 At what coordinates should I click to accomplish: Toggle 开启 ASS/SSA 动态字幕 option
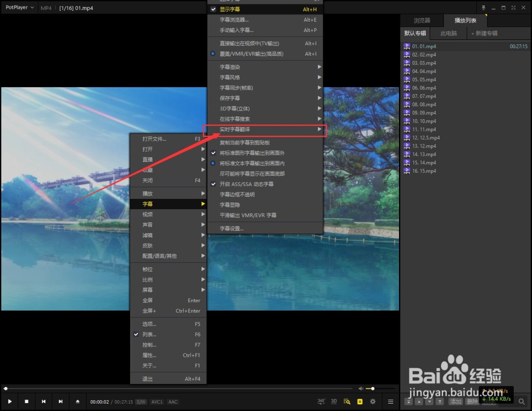point(265,184)
